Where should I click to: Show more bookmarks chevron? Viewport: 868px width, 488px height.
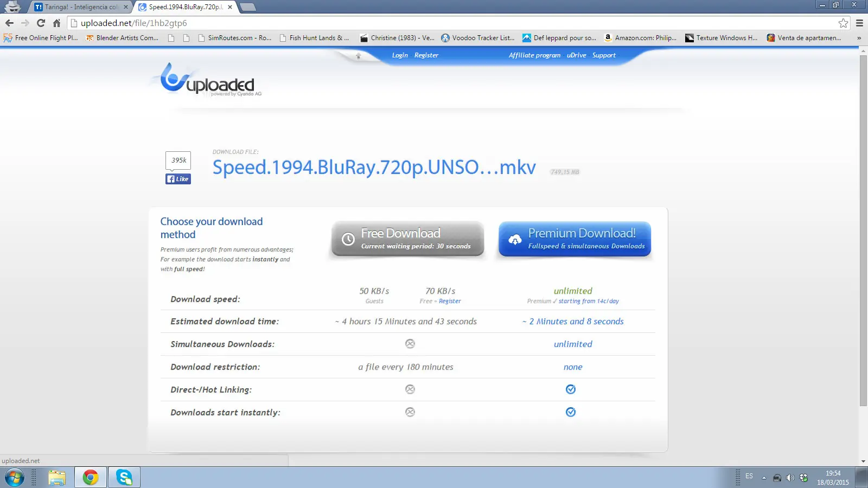859,38
